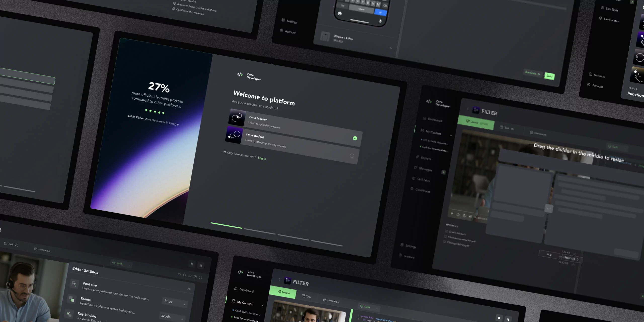Click the checked 'I'm a teacher' option
This screenshot has height=322, width=644.
coord(355,138)
